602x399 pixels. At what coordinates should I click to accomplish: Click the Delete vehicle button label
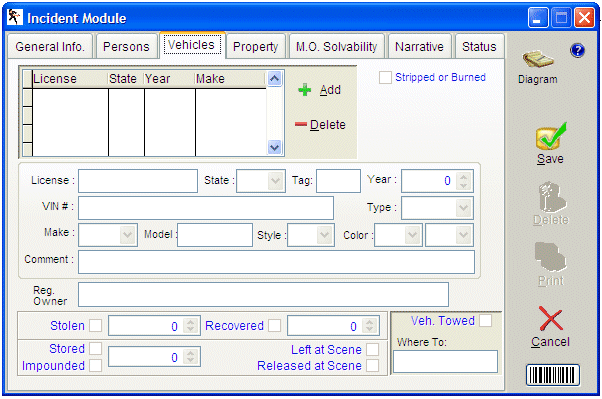pyautogui.click(x=328, y=124)
